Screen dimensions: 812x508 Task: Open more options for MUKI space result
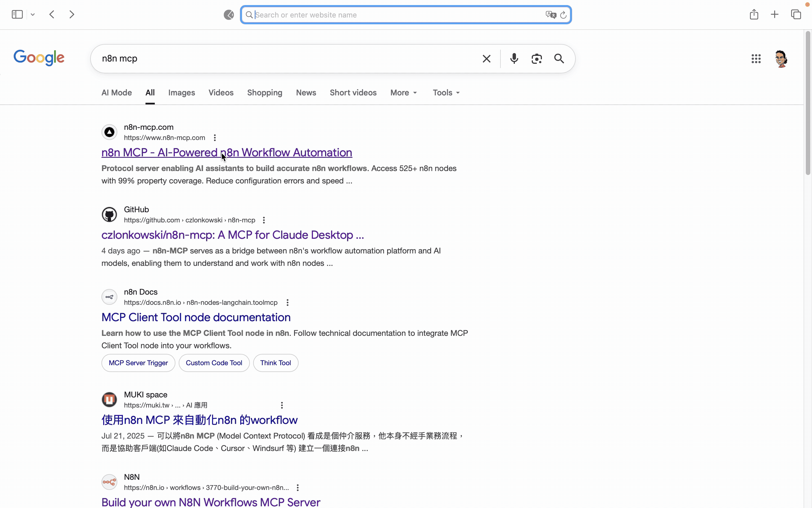[x=282, y=405]
